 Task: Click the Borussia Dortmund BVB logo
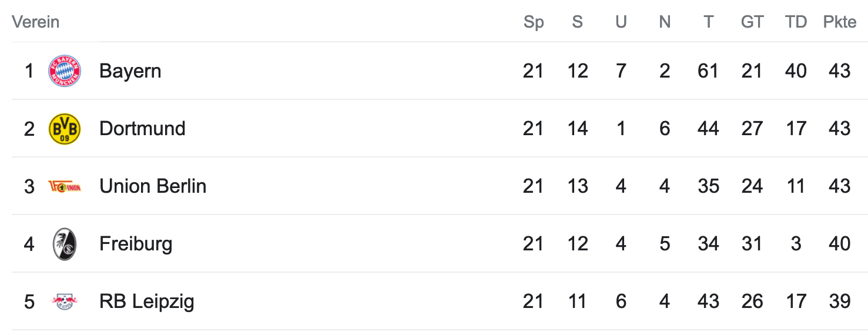pyautogui.click(x=65, y=129)
